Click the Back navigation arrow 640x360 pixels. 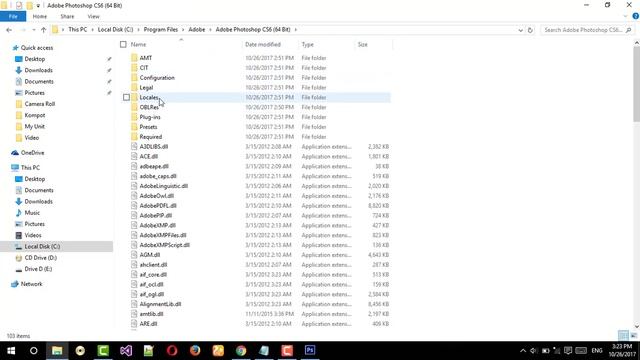[9, 30]
